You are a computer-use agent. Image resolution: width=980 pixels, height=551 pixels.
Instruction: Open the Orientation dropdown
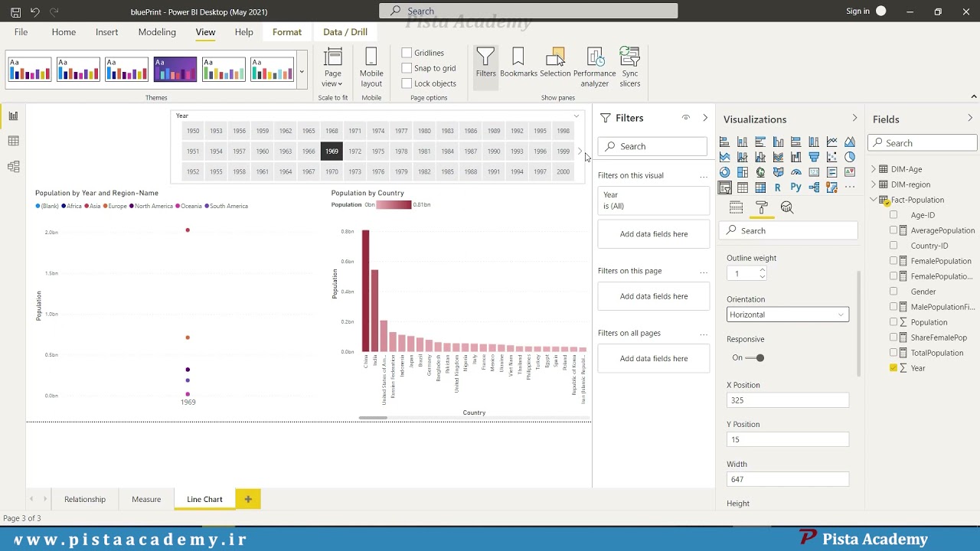(x=788, y=315)
